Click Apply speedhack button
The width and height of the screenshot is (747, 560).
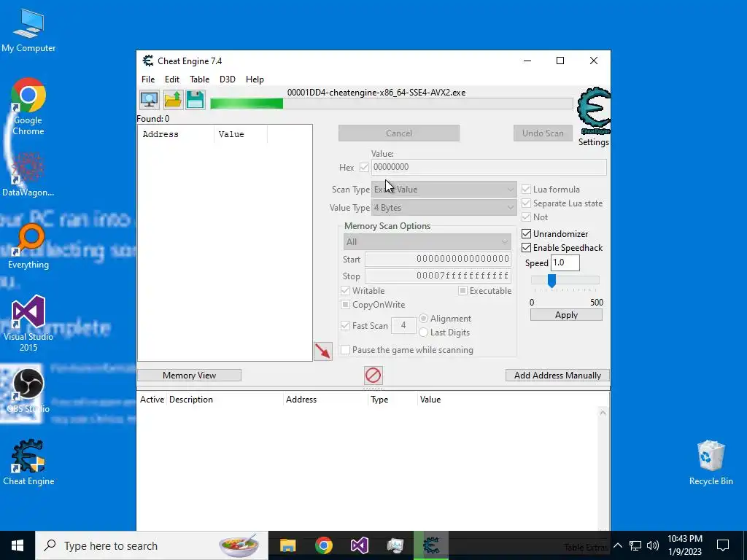[x=566, y=315]
